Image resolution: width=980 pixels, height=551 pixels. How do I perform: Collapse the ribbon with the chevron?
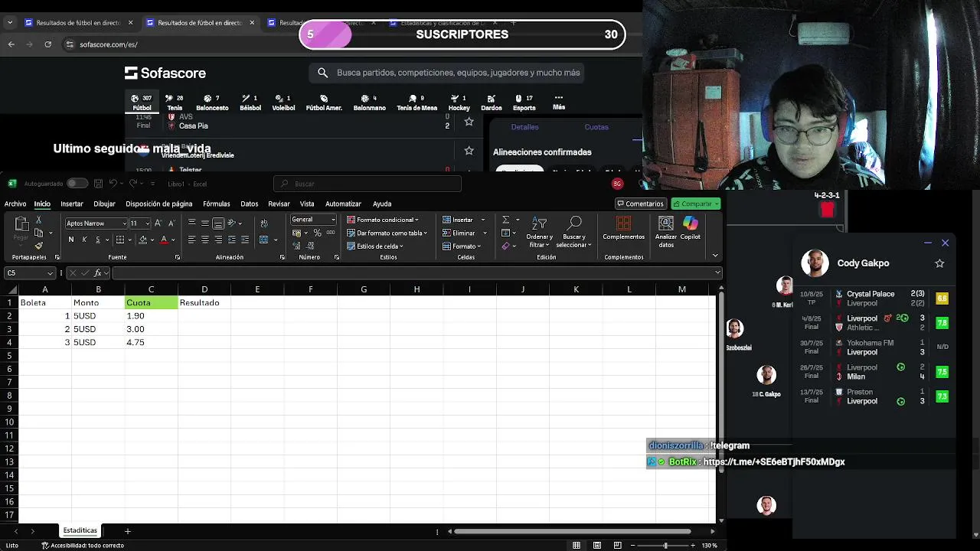point(715,256)
